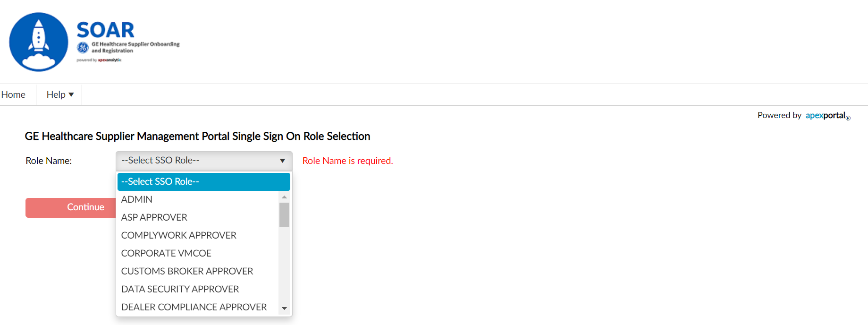
Task: Click the GE Healthcare monogram icon
Action: click(82, 46)
